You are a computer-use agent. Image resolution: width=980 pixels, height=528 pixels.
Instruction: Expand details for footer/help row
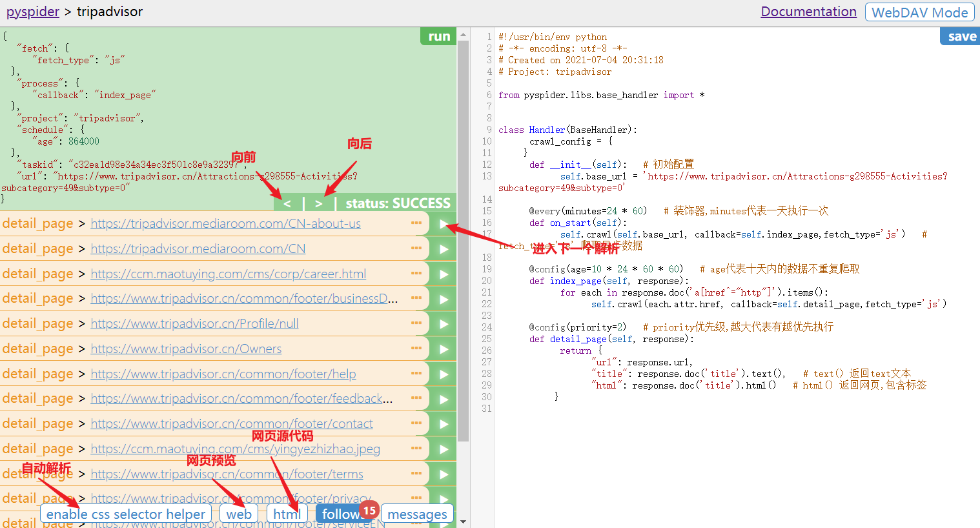416,373
